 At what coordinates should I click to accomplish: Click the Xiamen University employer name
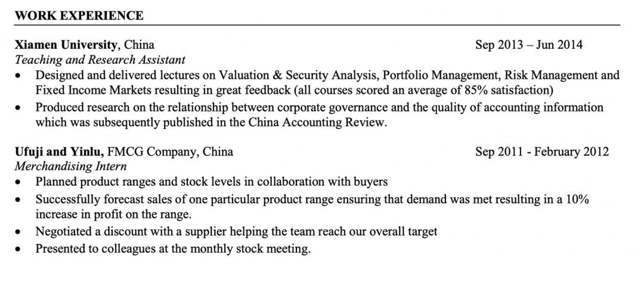[x=66, y=45]
